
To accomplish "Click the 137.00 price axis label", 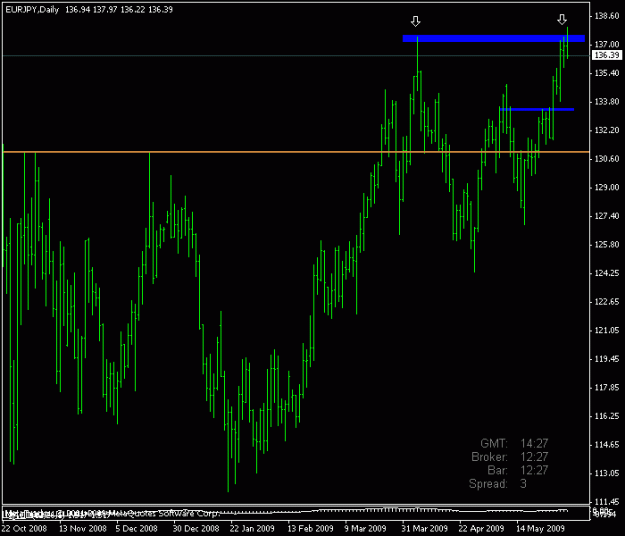I will pos(607,44).
